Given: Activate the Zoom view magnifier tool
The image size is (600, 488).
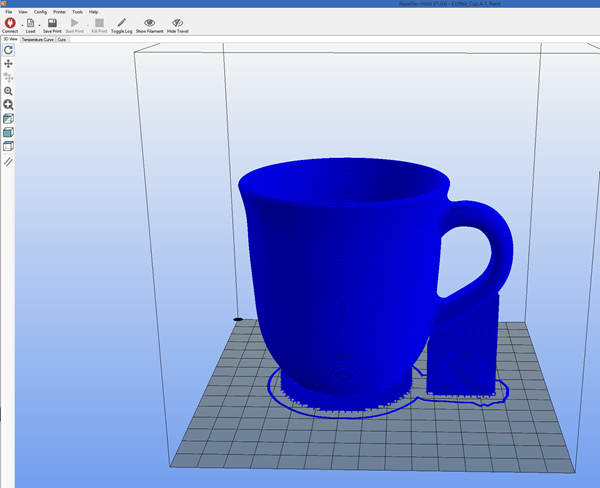Looking at the screenshot, I should click(x=9, y=91).
